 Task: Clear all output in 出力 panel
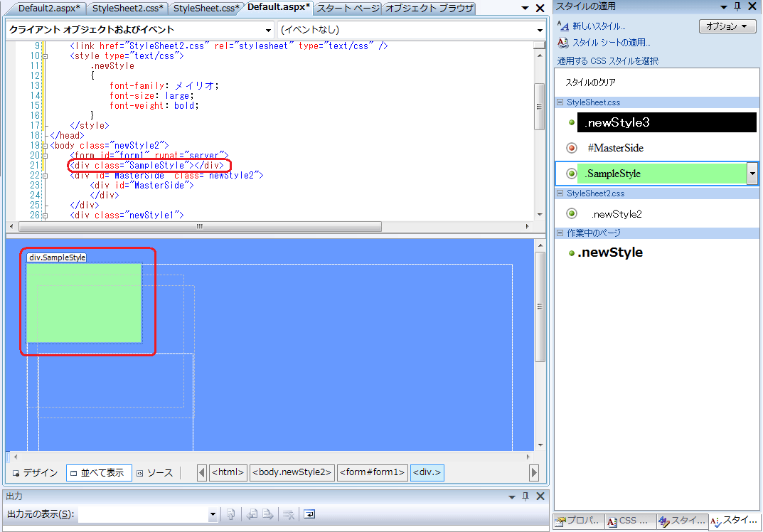(x=289, y=514)
